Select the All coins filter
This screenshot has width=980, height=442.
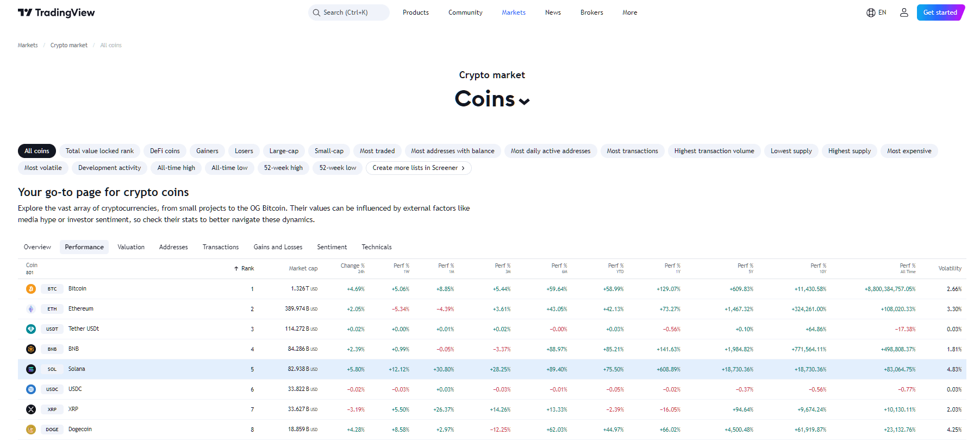pyautogui.click(x=36, y=151)
